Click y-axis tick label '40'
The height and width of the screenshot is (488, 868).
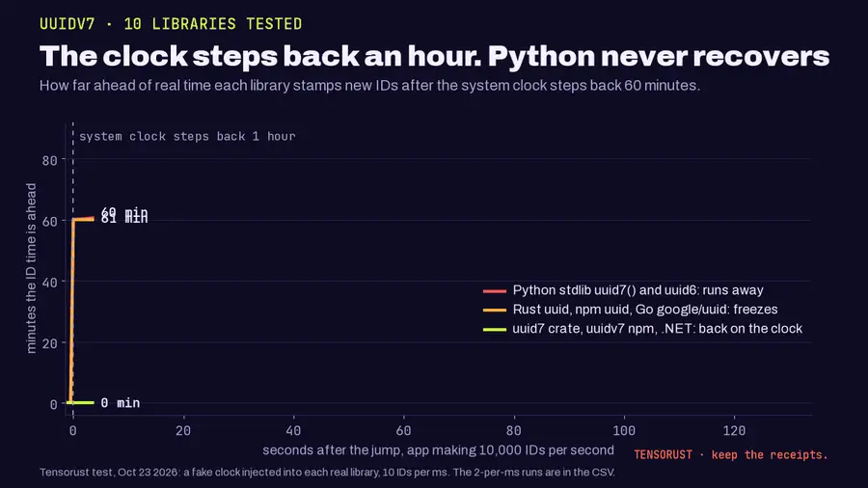click(49, 283)
